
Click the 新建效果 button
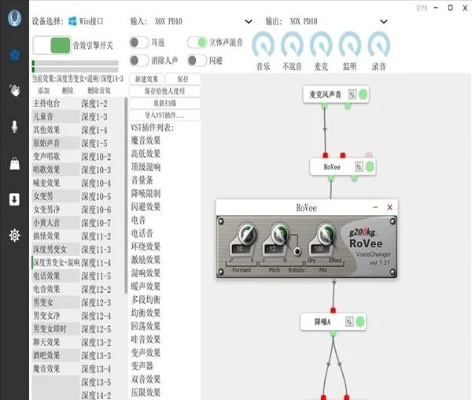(x=146, y=79)
